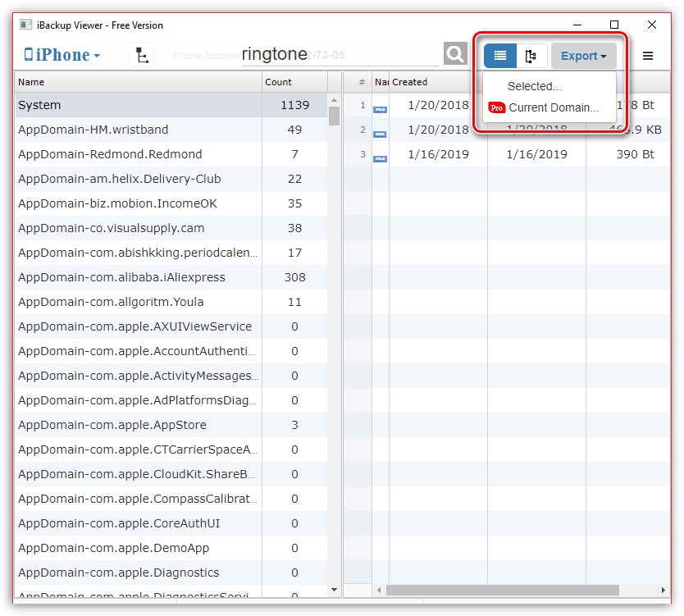Switch to list view mode

500,56
